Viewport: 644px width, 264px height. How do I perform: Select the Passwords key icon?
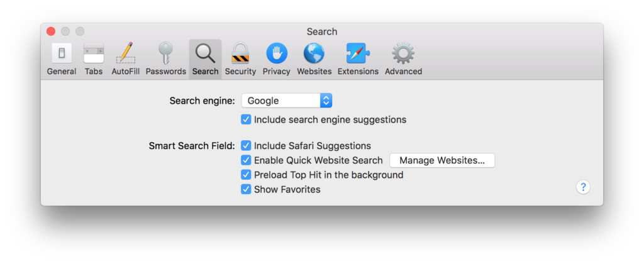(x=165, y=54)
